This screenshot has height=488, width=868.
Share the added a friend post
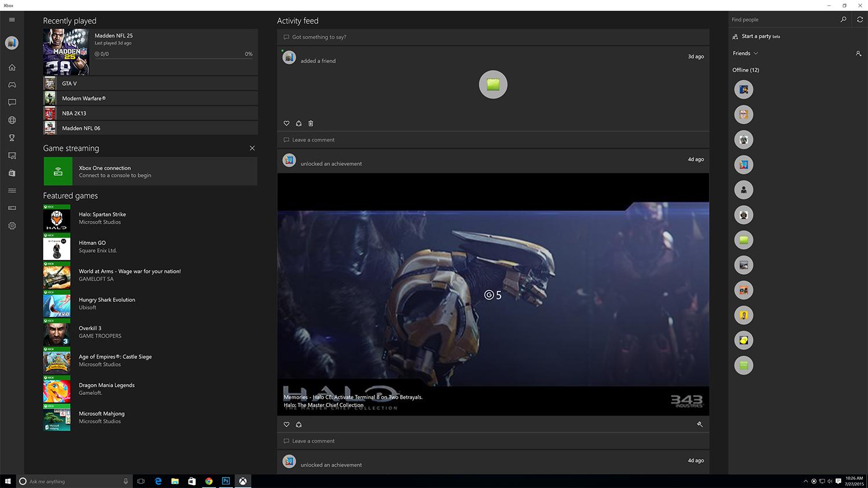click(299, 123)
